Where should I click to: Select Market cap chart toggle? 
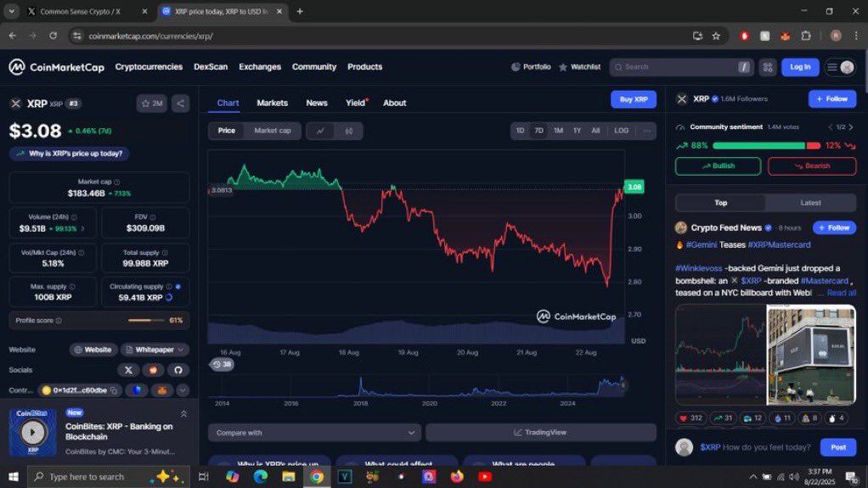pos(273,132)
